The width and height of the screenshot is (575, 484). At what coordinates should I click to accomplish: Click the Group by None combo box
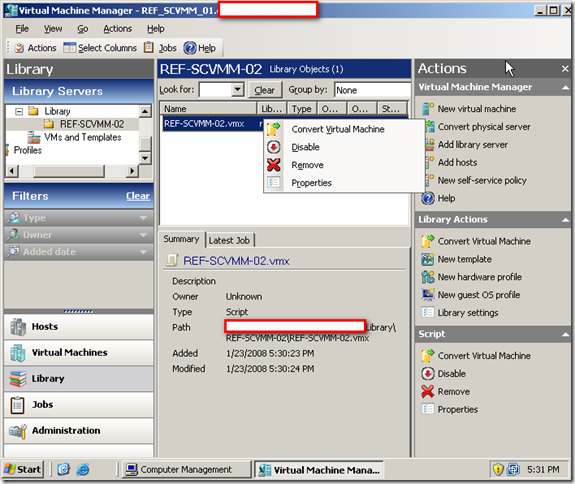coord(372,90)
